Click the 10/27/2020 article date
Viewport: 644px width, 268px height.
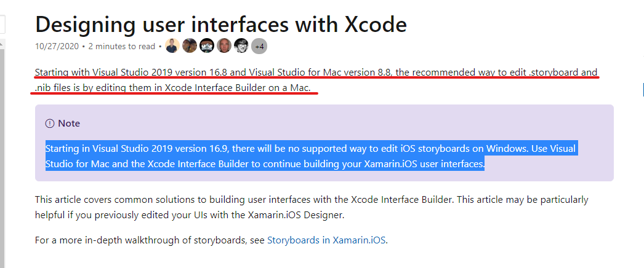[57, 46]
